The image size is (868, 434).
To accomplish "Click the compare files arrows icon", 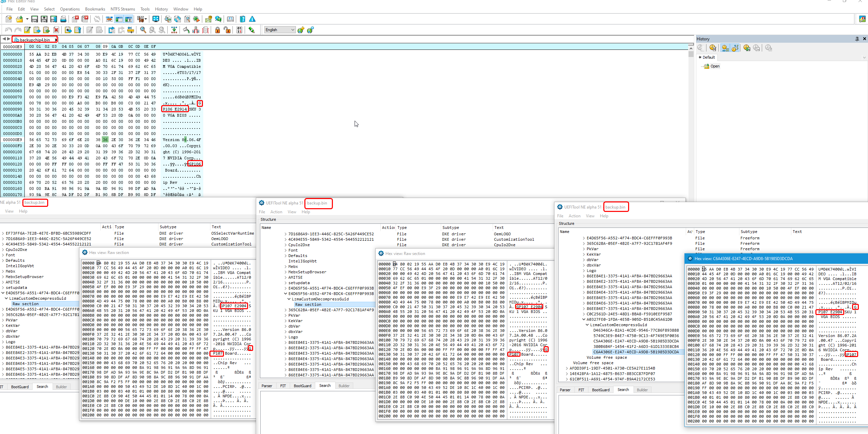I will point(109,19).
